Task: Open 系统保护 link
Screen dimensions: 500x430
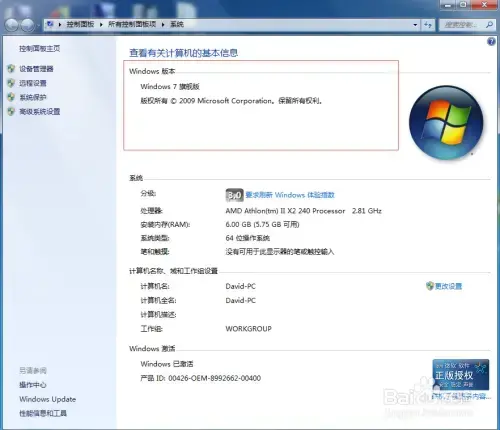Action: (33, 97)
